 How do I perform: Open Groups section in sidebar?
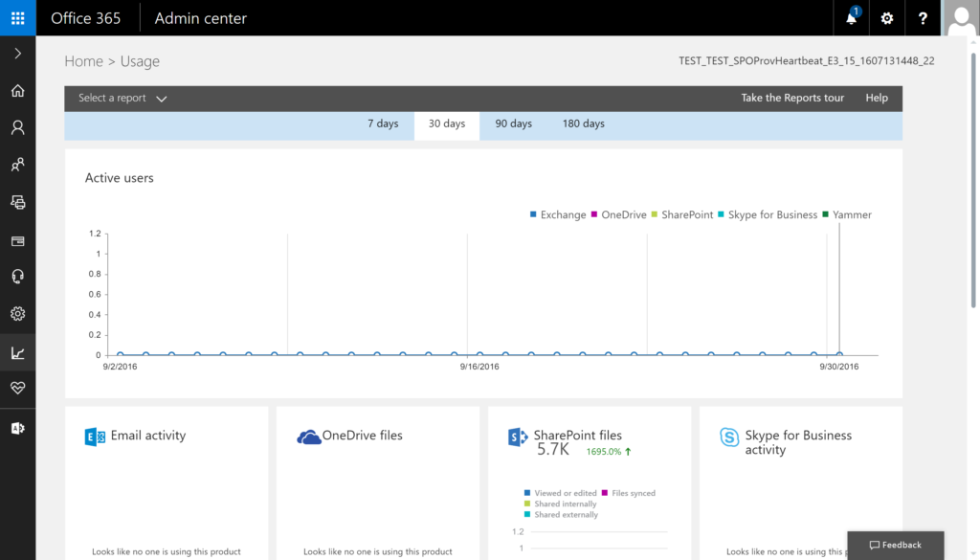click(17, 165)
